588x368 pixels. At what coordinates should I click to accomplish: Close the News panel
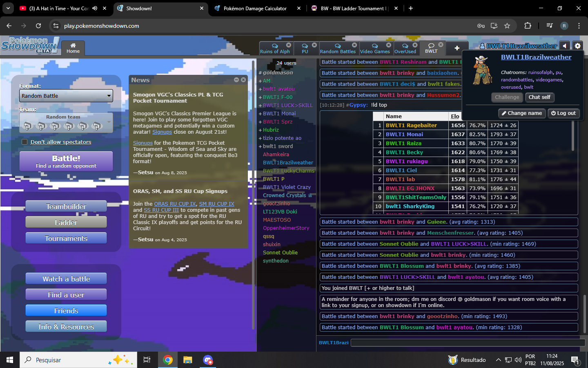(243, 80)
